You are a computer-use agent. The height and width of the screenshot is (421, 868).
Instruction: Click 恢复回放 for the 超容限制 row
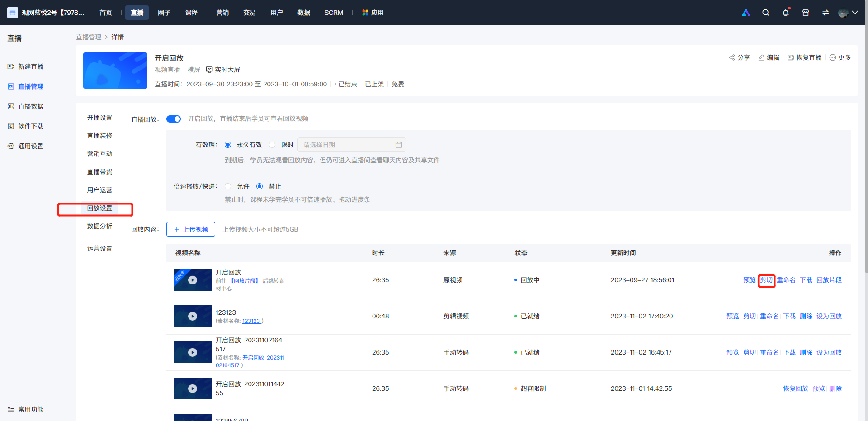(x=796, y=388)
